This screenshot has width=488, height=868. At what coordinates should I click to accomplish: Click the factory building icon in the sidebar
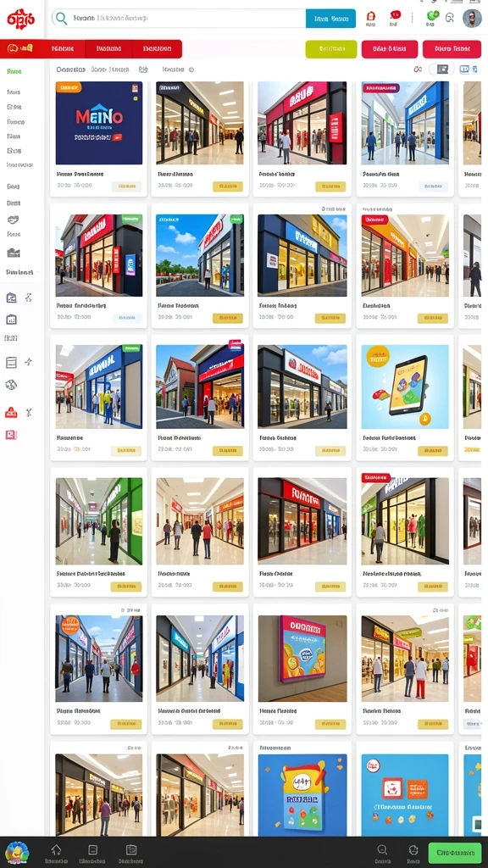pos(14,253)
